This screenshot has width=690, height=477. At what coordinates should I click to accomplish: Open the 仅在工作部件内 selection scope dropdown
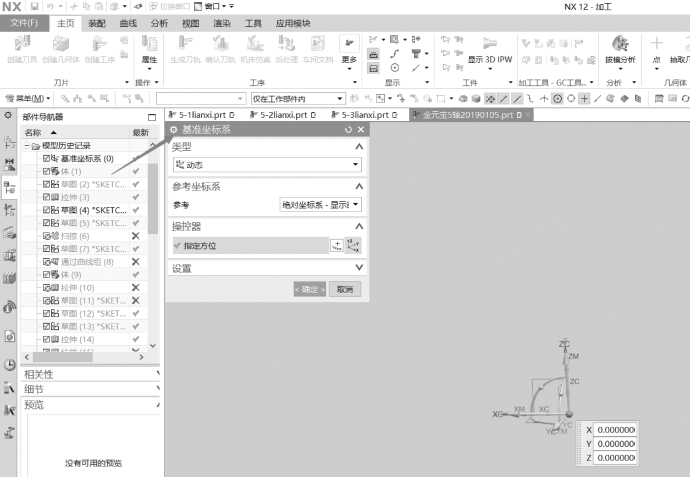(297, 99)
